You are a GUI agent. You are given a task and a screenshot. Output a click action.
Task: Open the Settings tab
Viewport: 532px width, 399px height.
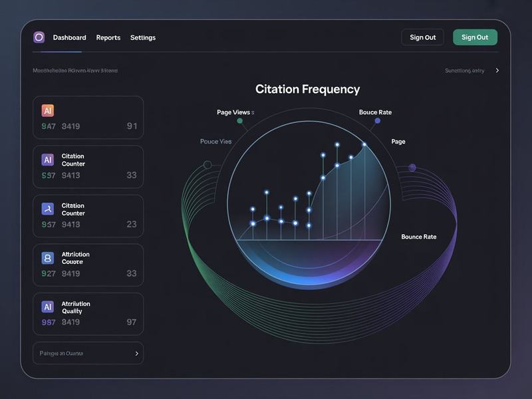tap(143, 38)
